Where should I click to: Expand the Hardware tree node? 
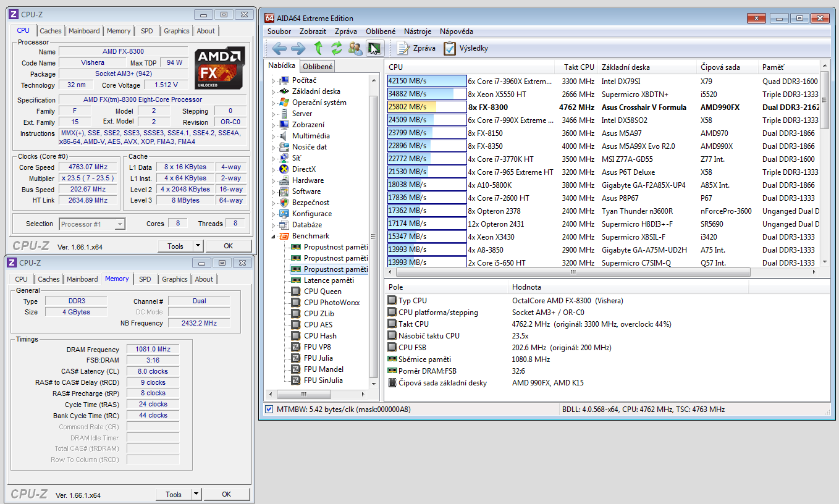point(272,180)
